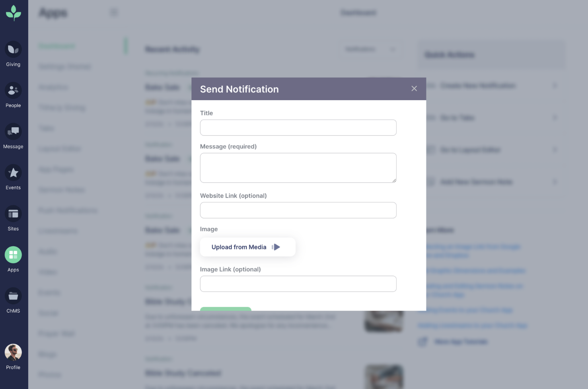Click into the Title field
The width and height of the screenshot is (588, 389).
click(298, 128)
